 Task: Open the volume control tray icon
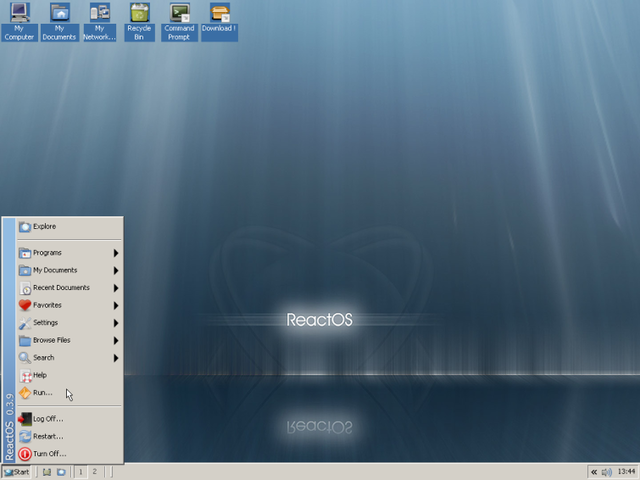[x=607, y=472]
